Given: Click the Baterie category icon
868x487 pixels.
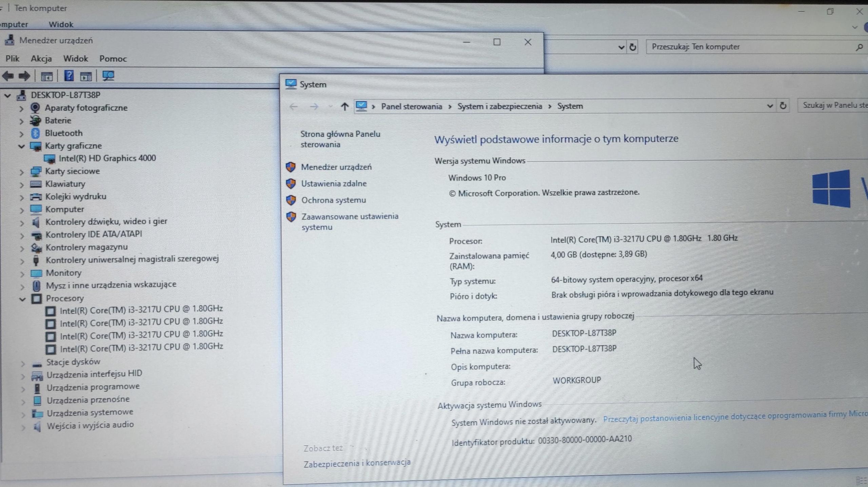Looking at the screenshot, I should [35, 121].
